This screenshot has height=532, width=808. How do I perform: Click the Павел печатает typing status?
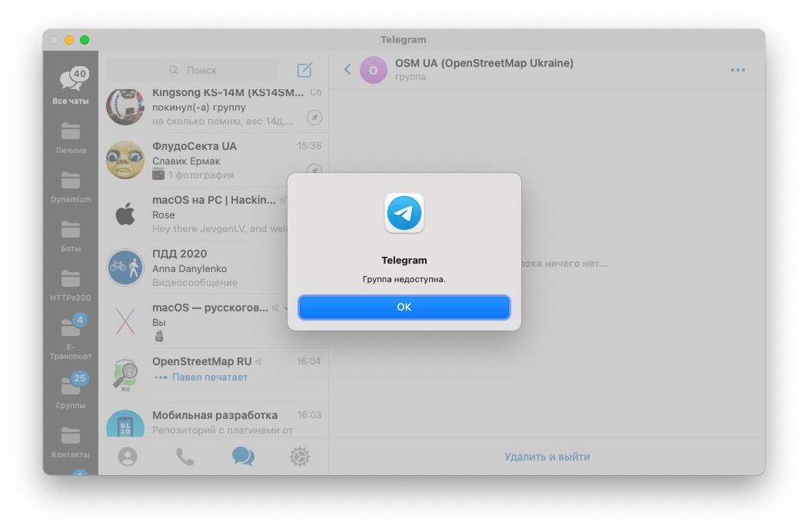point(201,377)
